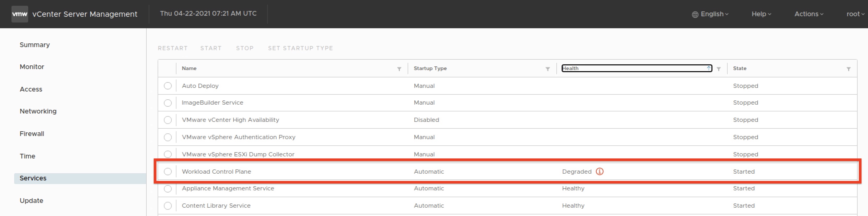Click Healthy status of Appliance Management Service
This screenshot has width=868, height=216.
[x=573, y=188]
